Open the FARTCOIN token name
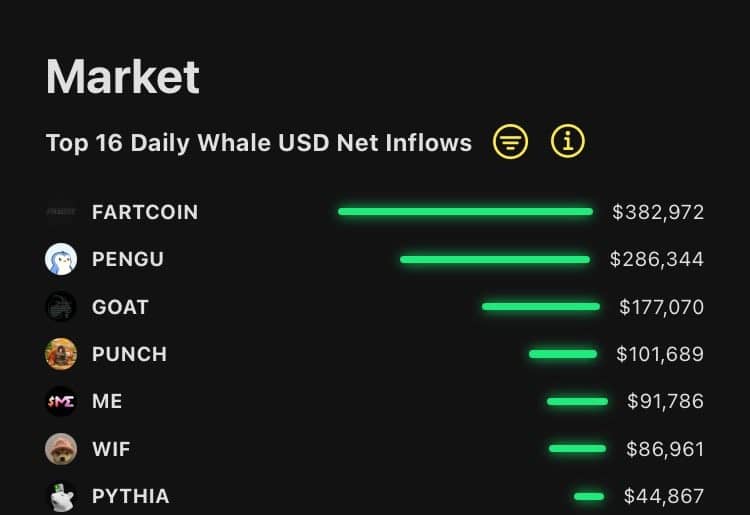 coord(145,212)
